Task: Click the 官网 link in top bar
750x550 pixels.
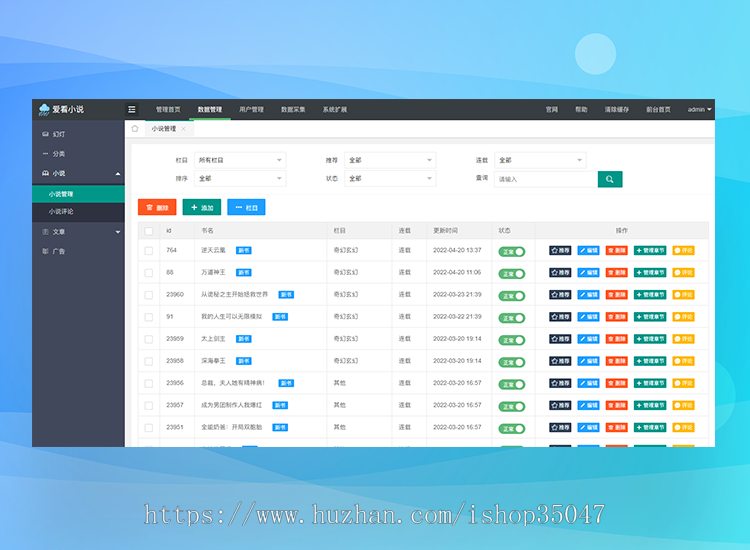Action: tap(552, 110)
